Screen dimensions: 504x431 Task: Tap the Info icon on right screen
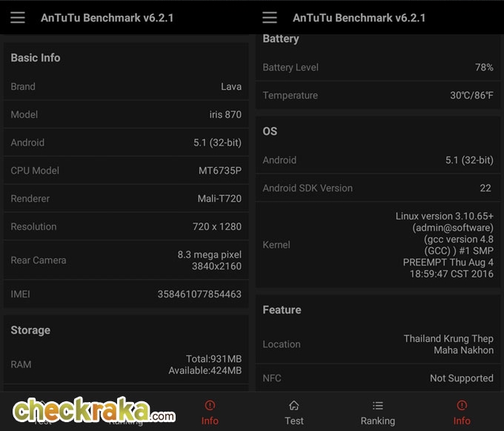(462, 405)
